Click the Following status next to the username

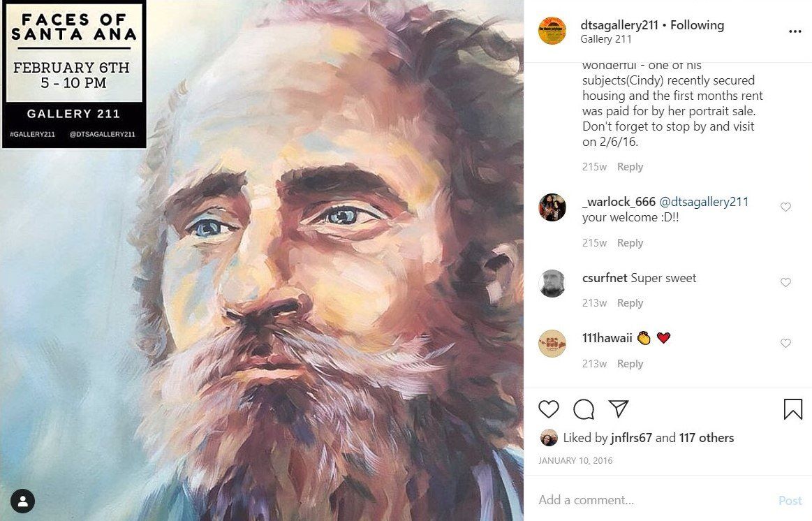click(x=697, y=25)
